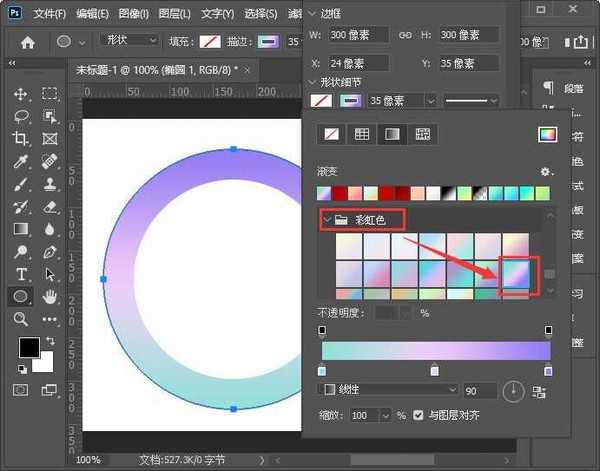Screen dimensions: 600x471
Task: Open the color picker rainbow button
Action: click(547, 134)
